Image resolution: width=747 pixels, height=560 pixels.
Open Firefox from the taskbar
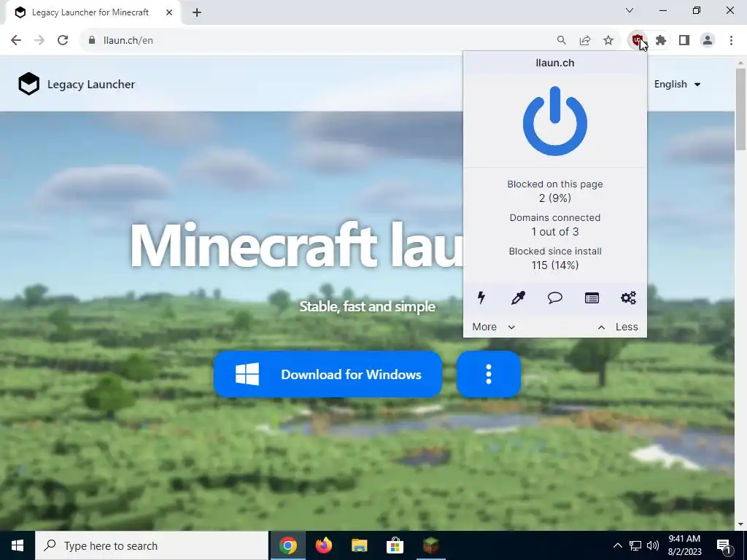(323, 545)
